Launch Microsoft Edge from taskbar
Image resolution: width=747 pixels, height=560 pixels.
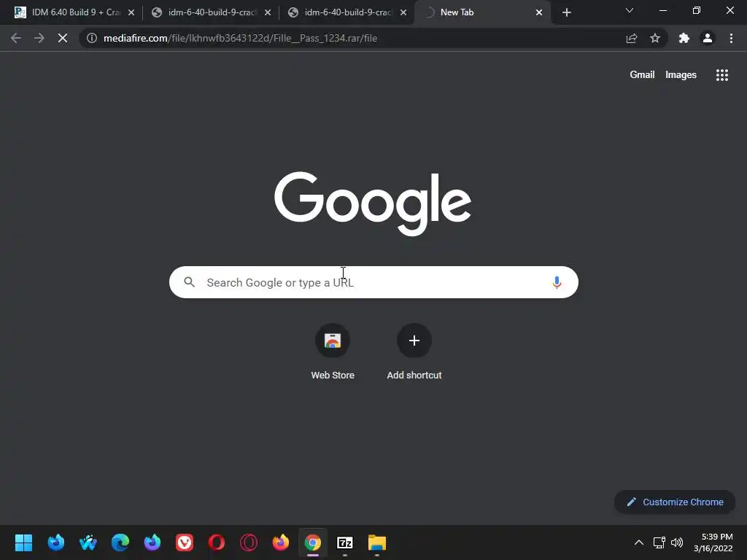[120, 542]
